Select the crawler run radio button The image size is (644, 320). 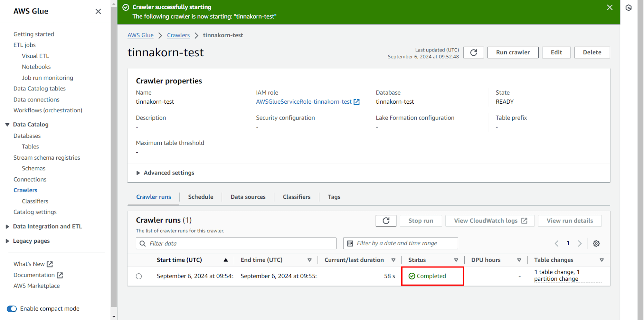tap(139, 276)
